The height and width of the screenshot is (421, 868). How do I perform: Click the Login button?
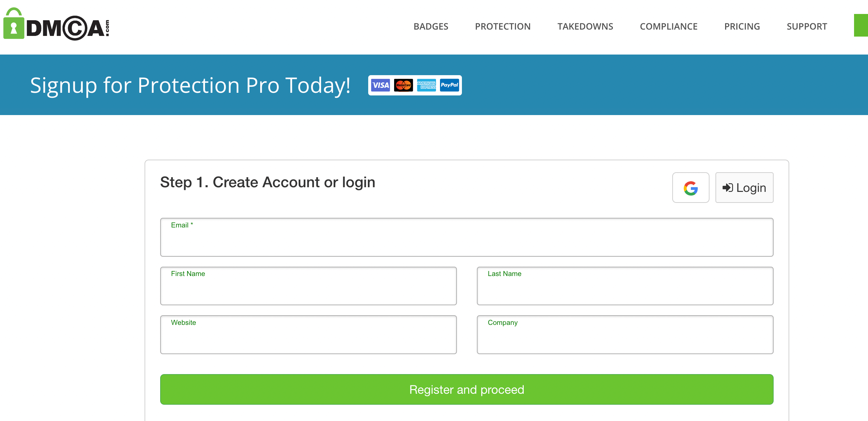pos(744,187)
